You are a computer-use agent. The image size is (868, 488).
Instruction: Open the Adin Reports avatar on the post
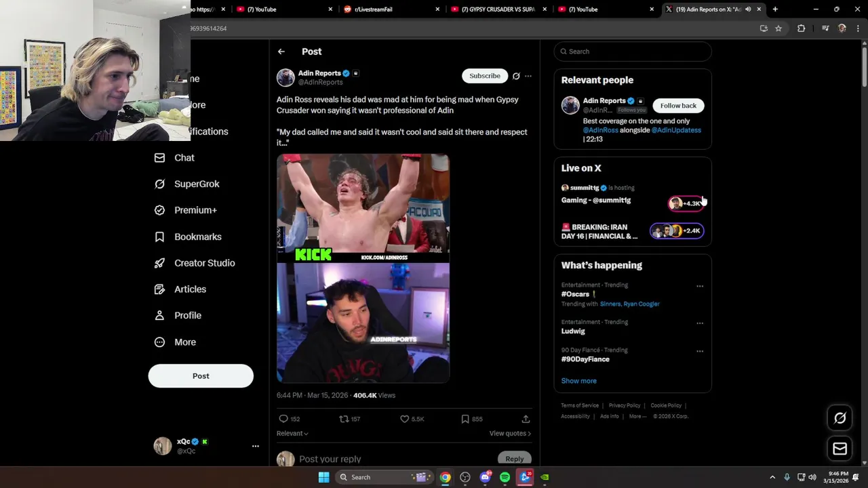click(x=285, y=77)
